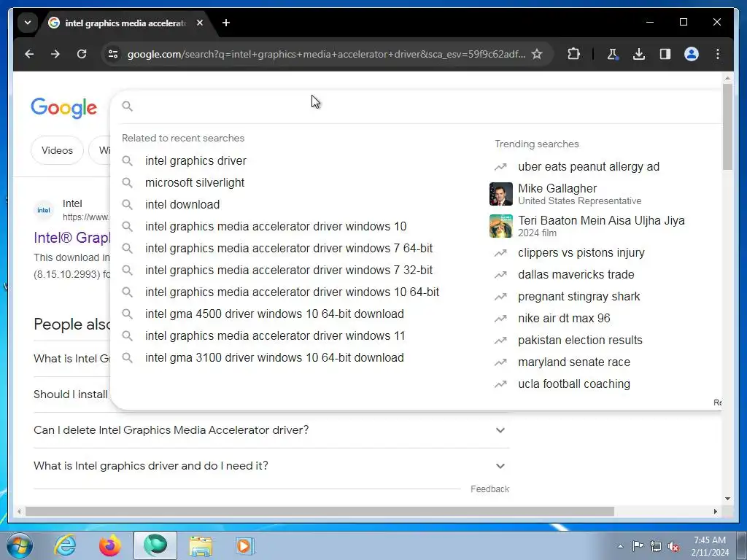Open Windows Explorer folder in taskbar
Viewport: 747px width, 560px height.
point(201,545)
